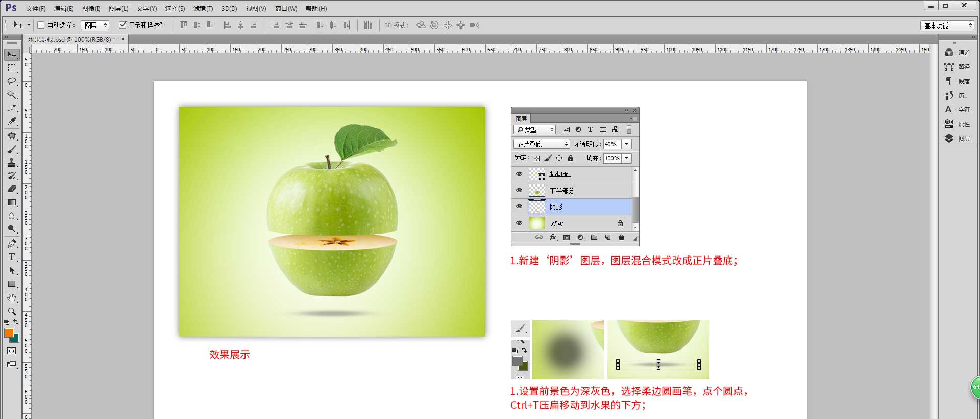Open the 文件(F) menu
This screenshot has width=980, height=419.
[36, 9]
